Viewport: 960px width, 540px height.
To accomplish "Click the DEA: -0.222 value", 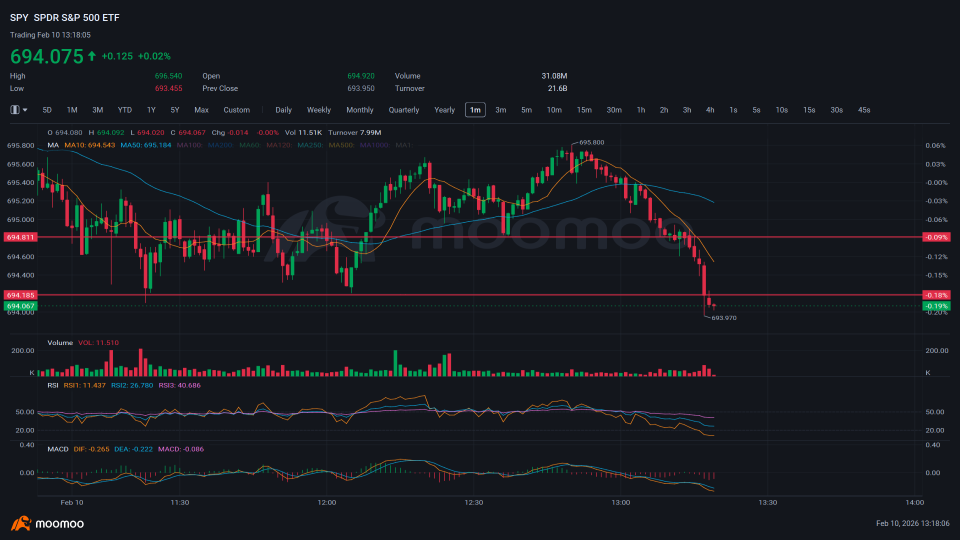I will coord(133,449).
